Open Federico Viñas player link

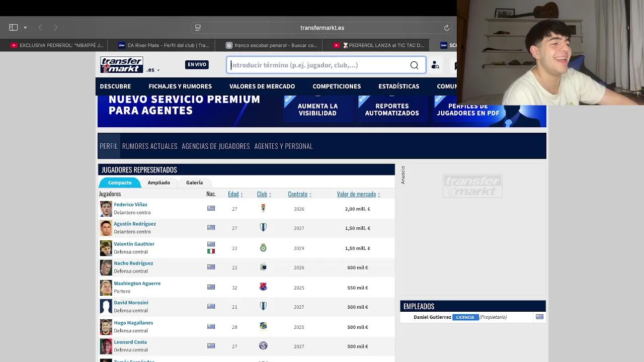(x=130, y=205)
